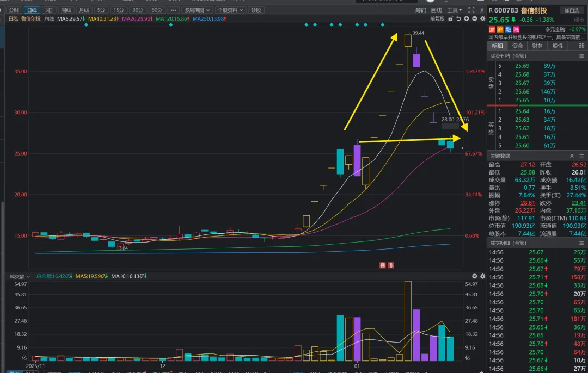The image size is (588, 373).
Task: Click the 诊股 stock diagnosis button
Action: tap(256, 10)
